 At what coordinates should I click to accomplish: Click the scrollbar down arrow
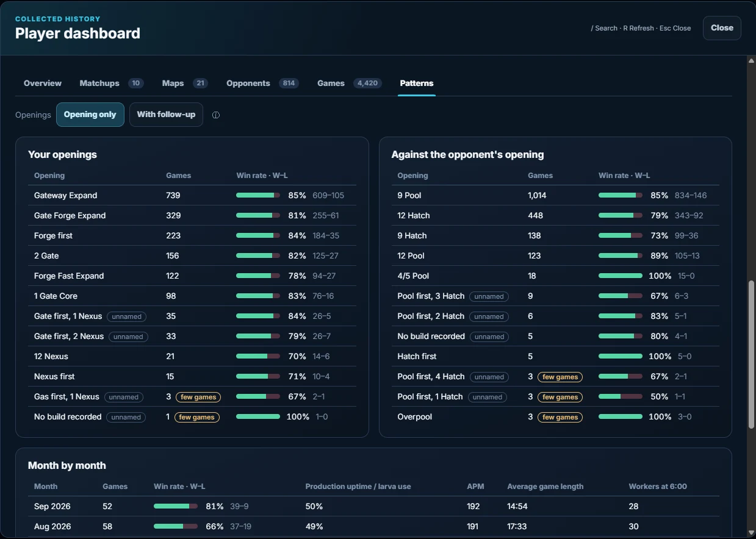pos(751,534)
